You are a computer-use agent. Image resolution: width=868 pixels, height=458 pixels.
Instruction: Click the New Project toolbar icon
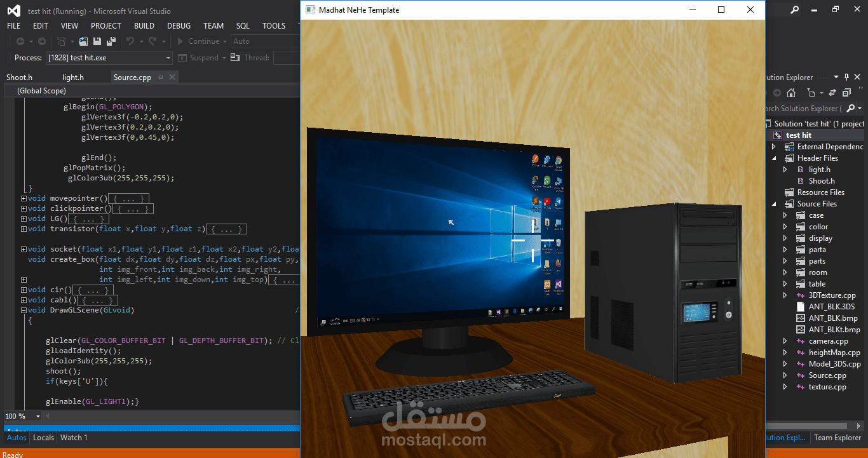(62, 41)
